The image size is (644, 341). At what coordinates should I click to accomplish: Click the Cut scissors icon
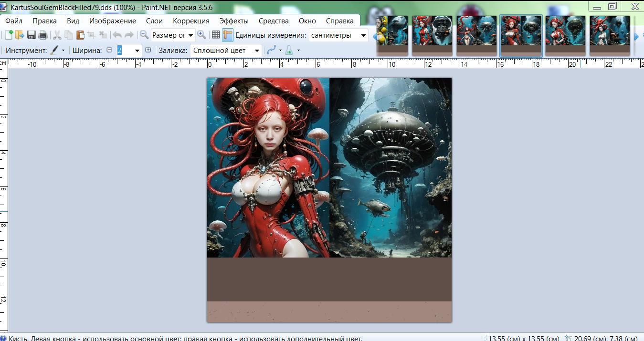57,35
